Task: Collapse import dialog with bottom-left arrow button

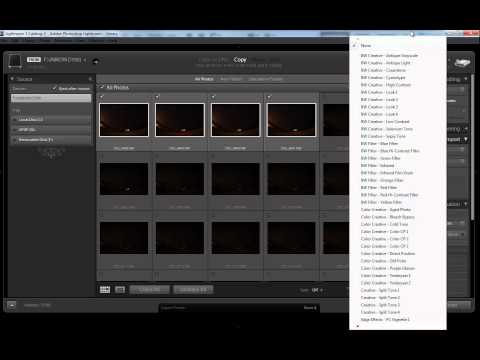Action: [x=12, y=305]
